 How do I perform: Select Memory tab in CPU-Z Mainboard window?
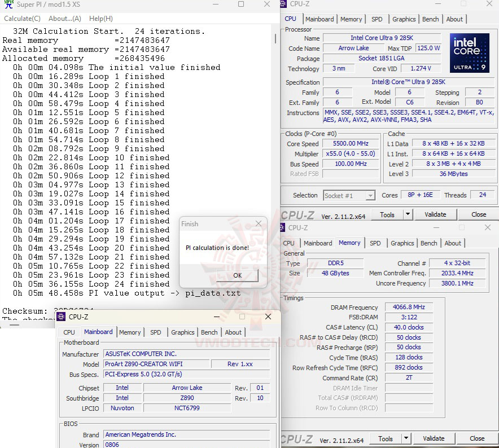tap(130, 332)
